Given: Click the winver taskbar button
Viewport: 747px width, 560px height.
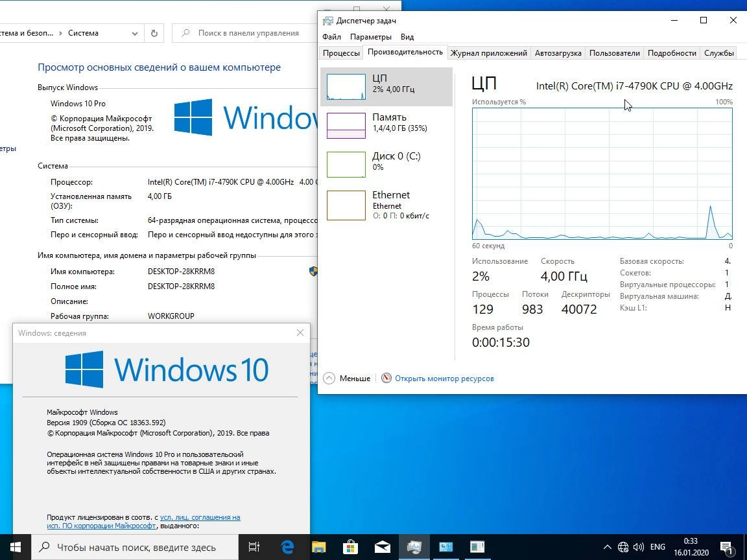Looking at the screenshot, I should [477, 547].
